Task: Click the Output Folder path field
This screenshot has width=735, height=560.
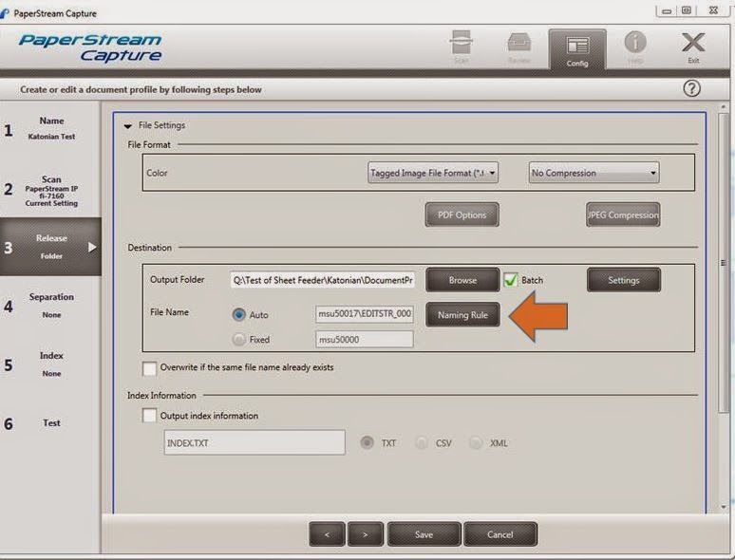Action: click(323, 280)
